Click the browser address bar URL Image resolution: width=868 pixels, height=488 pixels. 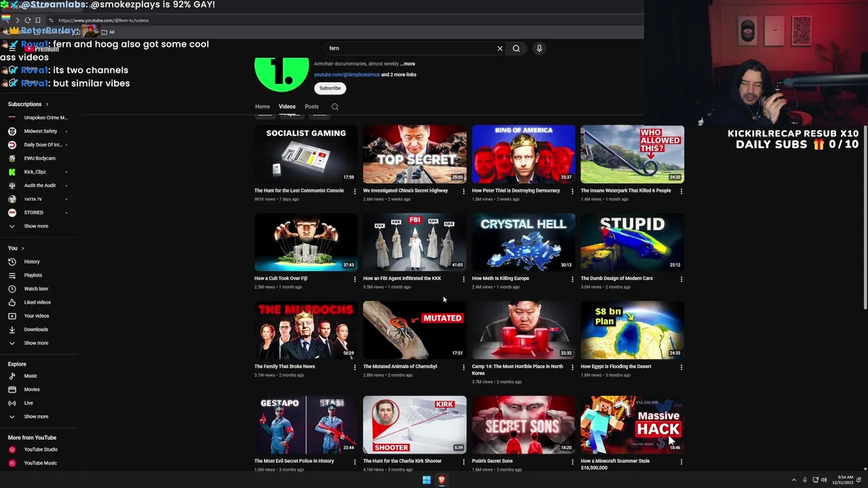103,20
